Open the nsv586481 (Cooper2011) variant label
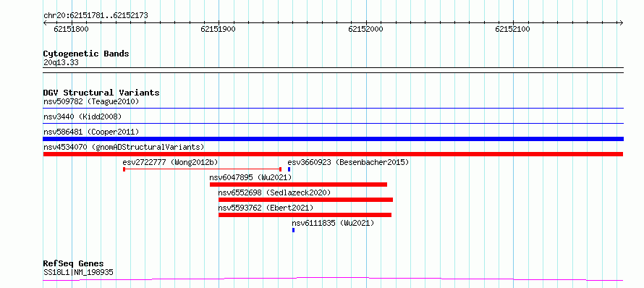644x288 pixels. (91, 132)
